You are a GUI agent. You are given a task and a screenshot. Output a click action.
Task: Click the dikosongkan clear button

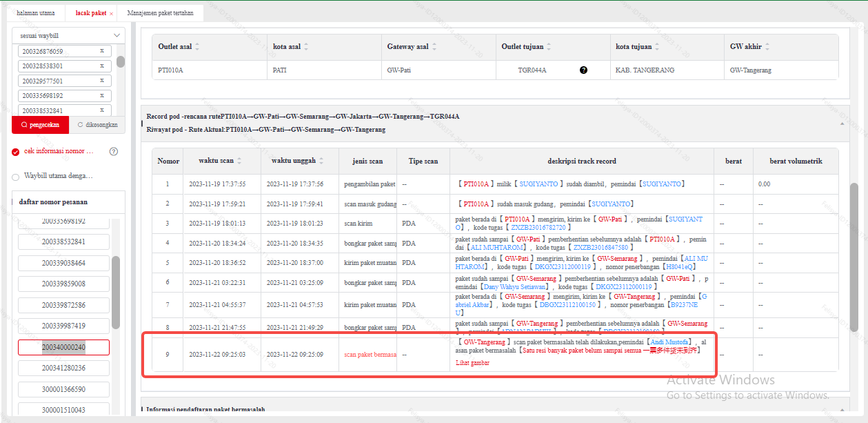97,125
